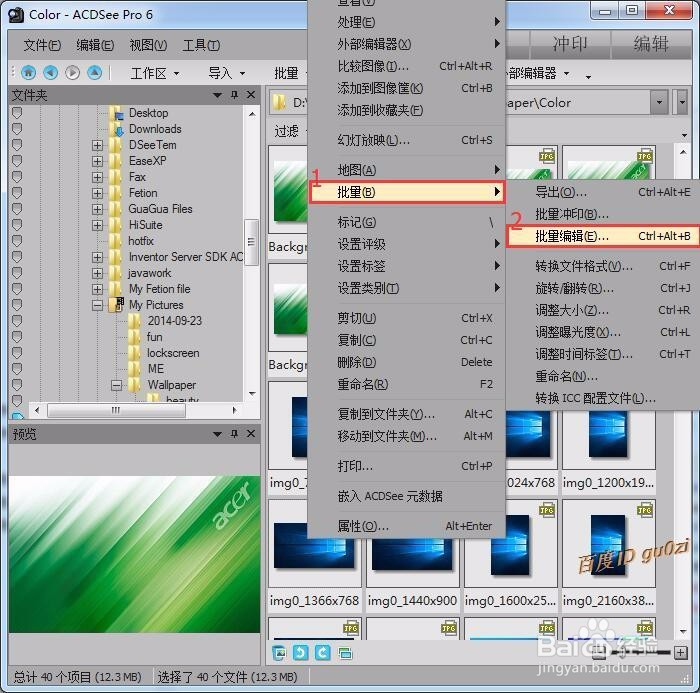Click the folder icon in the path bar

point(279,102)
